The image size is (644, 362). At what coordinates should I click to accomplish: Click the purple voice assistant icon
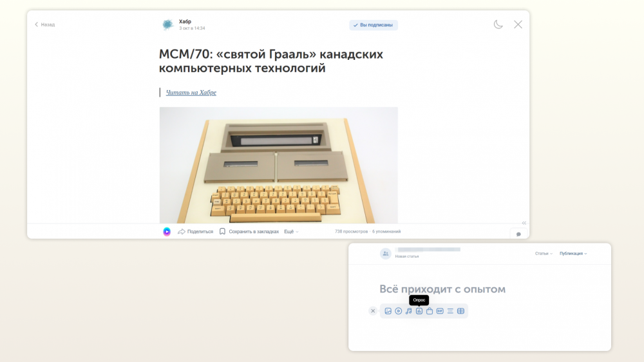[167, 232]
